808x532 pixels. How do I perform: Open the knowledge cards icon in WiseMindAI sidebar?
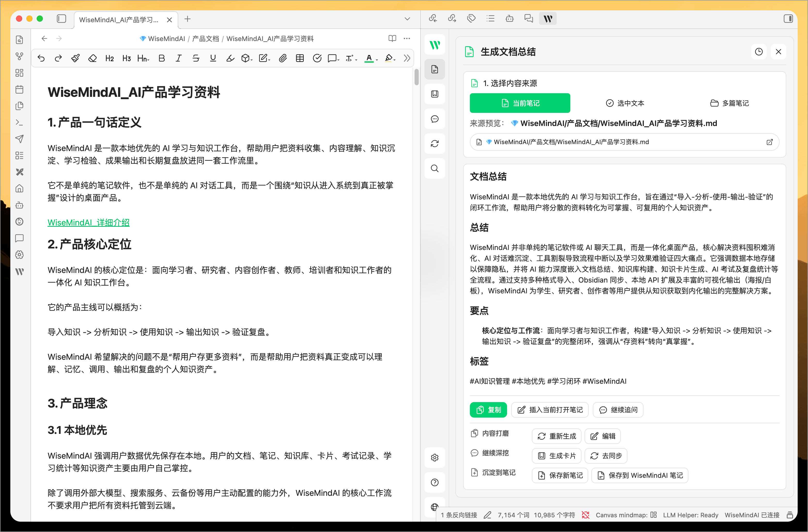[x=434, y=94]
